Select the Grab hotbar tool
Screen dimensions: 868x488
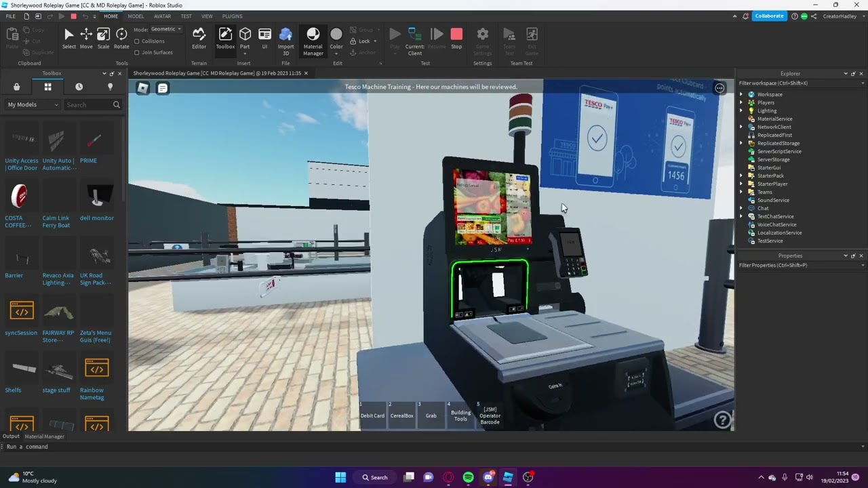coord(431,415)
